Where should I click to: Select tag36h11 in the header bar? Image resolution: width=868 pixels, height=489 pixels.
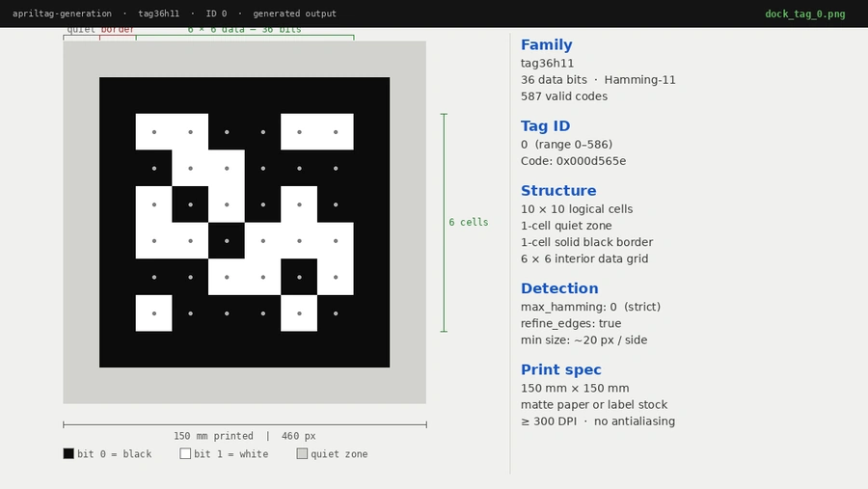(x=158, y=14)
